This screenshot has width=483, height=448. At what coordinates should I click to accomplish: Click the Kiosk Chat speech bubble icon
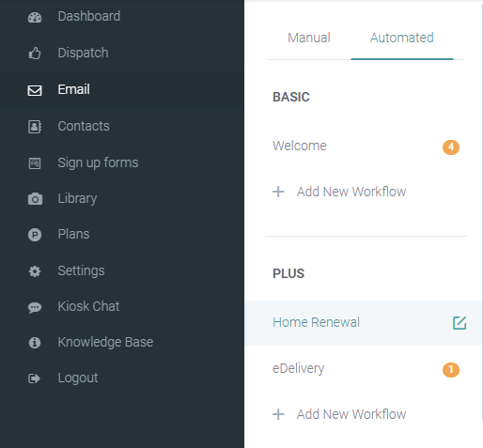tap(35, 307)
